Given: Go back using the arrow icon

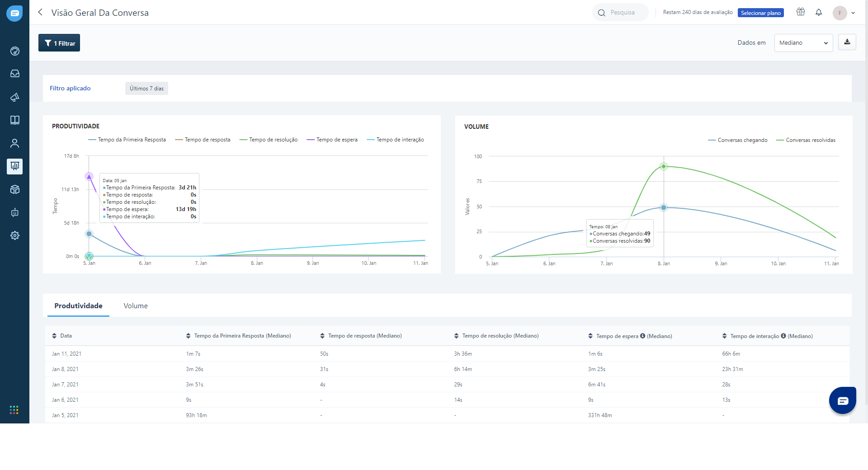Looking at the screenshot, I should (40, 12).
